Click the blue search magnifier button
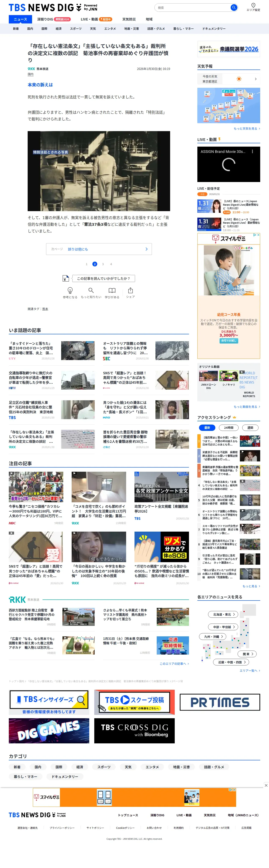The height and width of the screenshot is (868, 269). click(234, 7)
